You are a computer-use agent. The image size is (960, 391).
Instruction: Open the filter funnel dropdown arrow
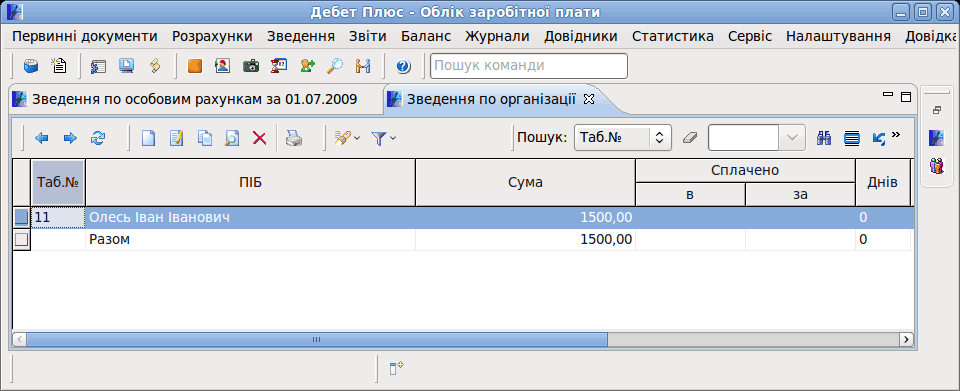pyautogui.click(x=393, y=138)
